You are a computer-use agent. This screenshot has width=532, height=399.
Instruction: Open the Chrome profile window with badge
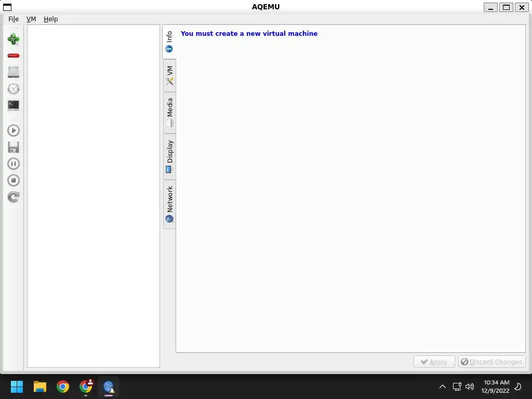pos(86,387)
